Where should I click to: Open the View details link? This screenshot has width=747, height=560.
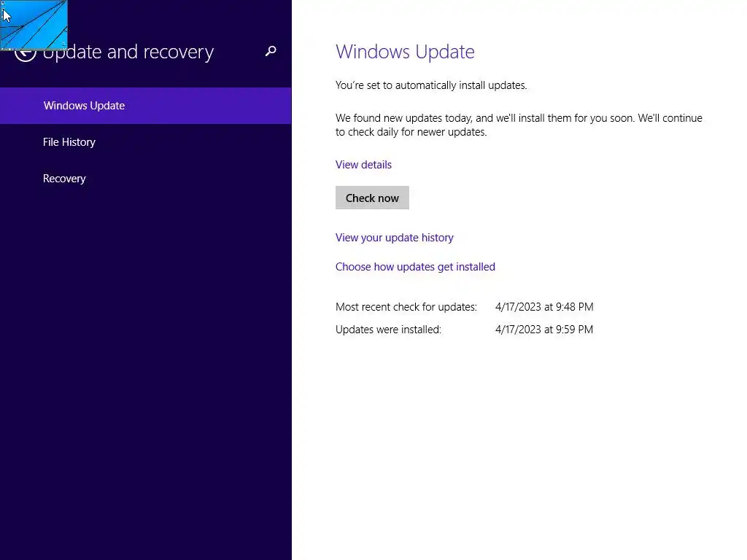[363, 165]
